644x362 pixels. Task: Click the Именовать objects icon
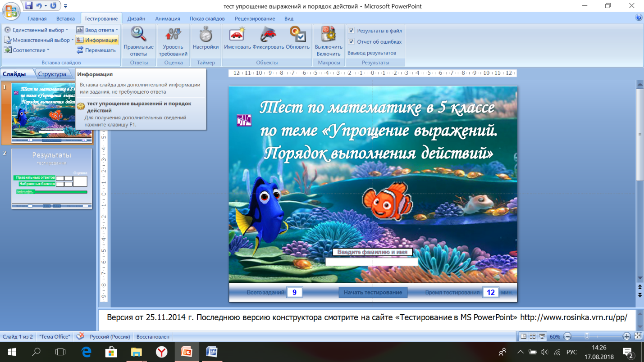click(237, 34)
